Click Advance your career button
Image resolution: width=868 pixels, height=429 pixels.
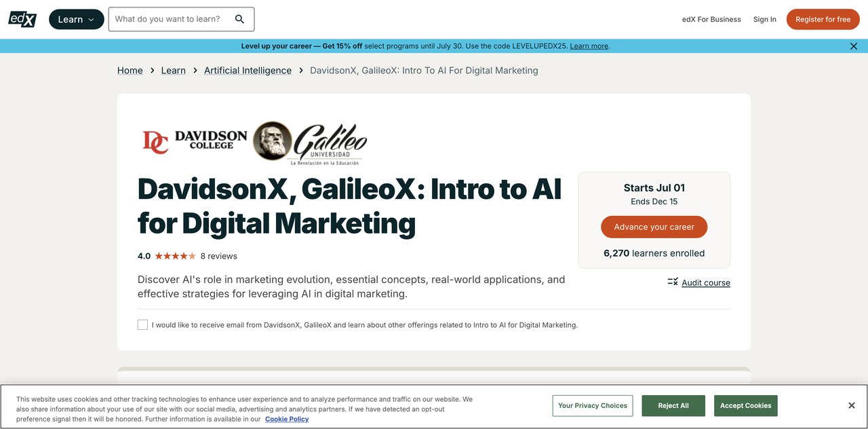[x=654, y=227]
